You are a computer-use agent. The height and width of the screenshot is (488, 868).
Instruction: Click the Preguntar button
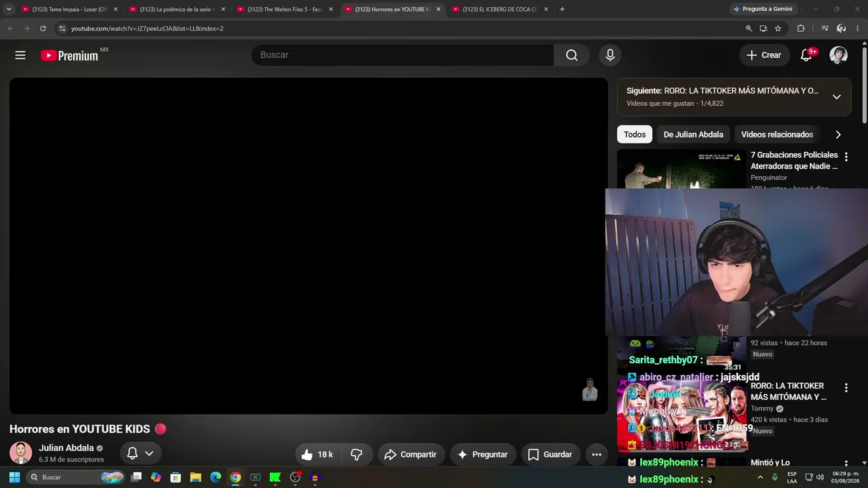click(483, 454)
